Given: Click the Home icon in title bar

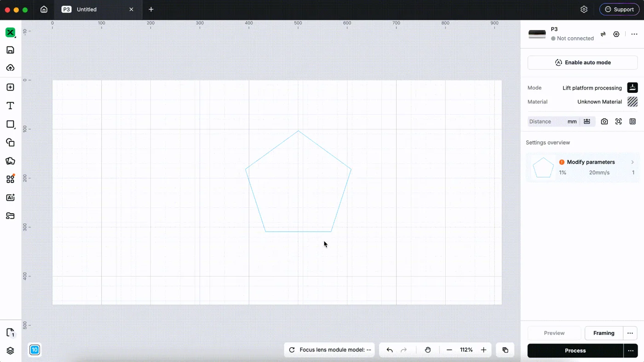Looking at the screenshot, I should pyautogui.click(x=44, y=9).
